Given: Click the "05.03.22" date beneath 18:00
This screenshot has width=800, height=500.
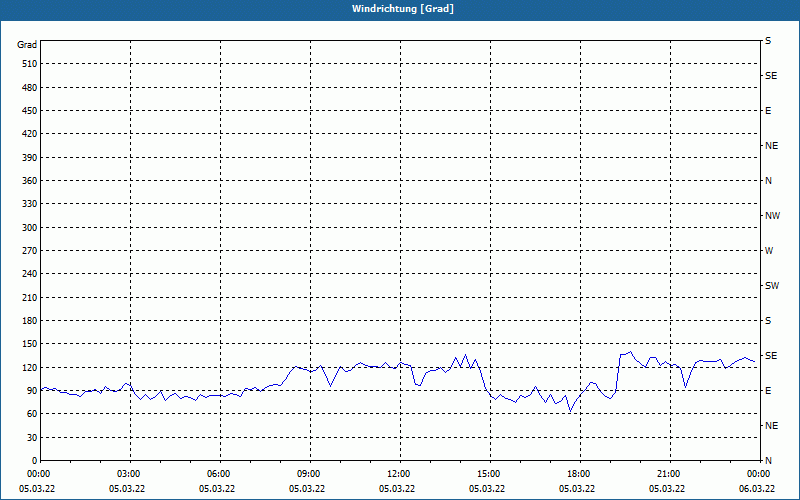Looking at the screenshot, I should pos(577,489).
